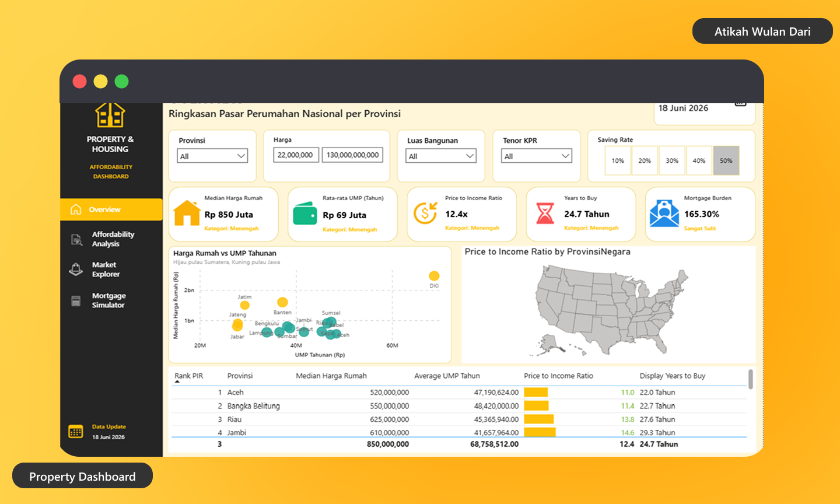
Task: Sort by the Rank PIR column header
Action: (x=189, y=376)
